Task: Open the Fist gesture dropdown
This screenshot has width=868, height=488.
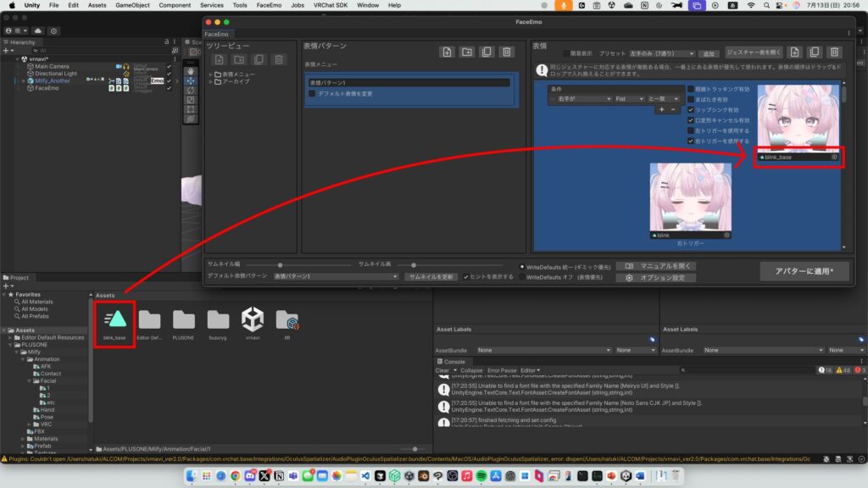Action: click(x=629, y=99)
